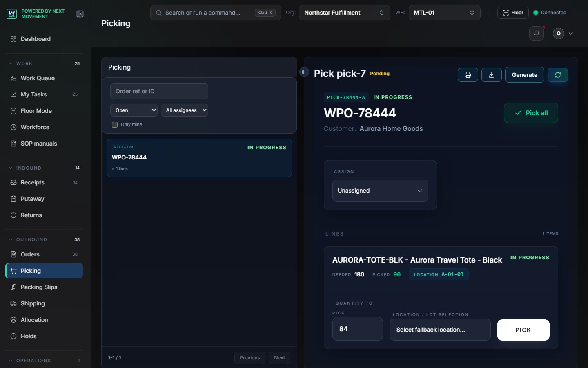Refresh the pick with the sync icon
Viewport: 588px width, 368px height.
tap(558, 75)
